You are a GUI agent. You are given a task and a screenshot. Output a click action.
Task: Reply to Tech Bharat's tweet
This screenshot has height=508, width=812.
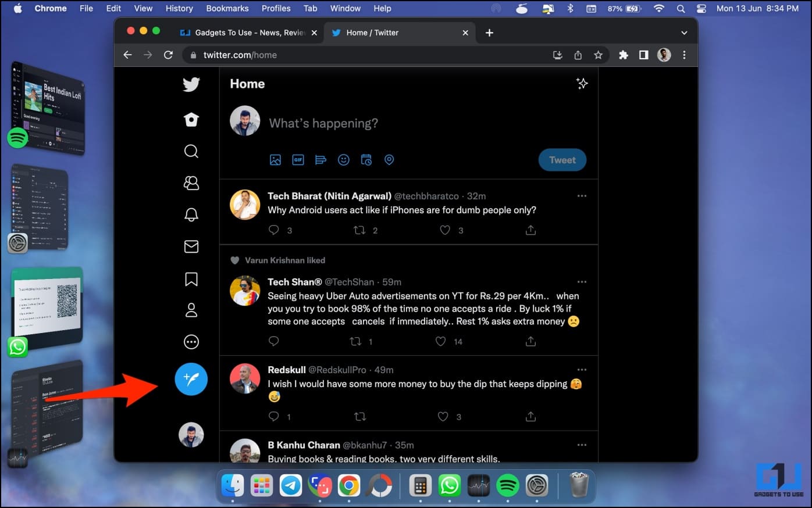coord(274,230)
